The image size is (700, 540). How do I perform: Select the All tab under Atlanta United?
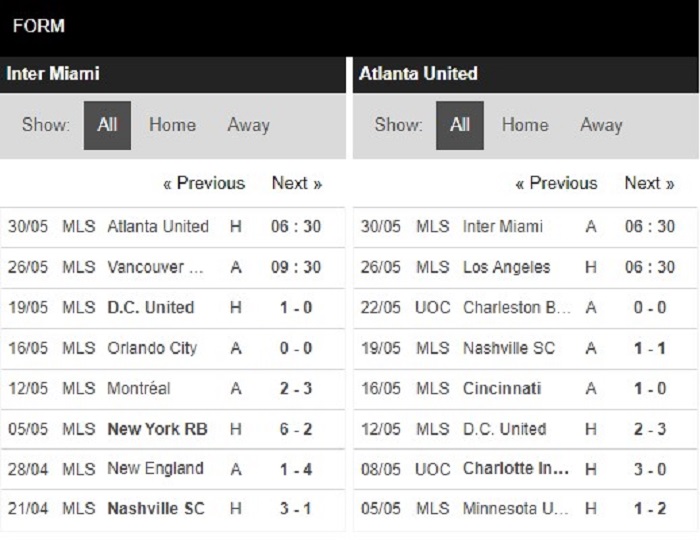(x=460, y=125)
